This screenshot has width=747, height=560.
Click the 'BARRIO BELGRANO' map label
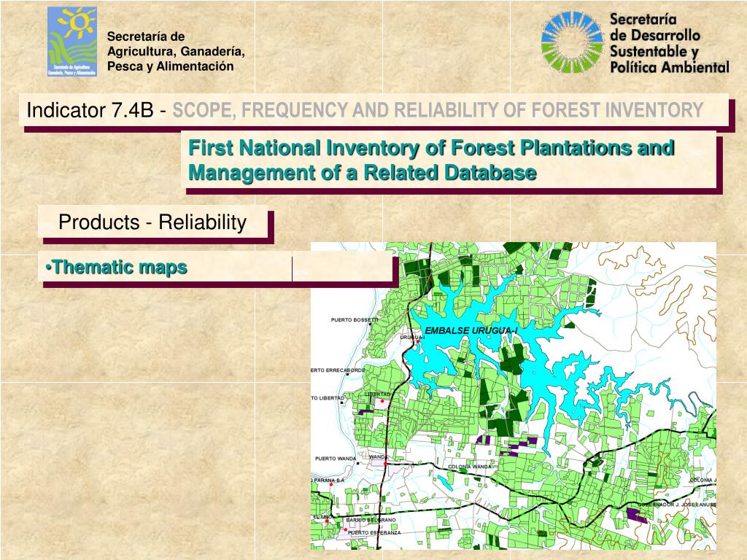pos(371,520)
